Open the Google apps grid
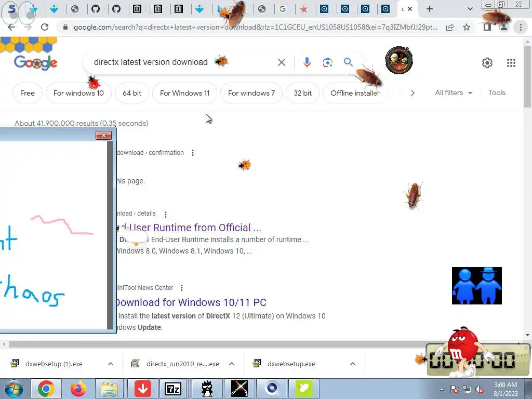532x399 pixels. point(511,63)
